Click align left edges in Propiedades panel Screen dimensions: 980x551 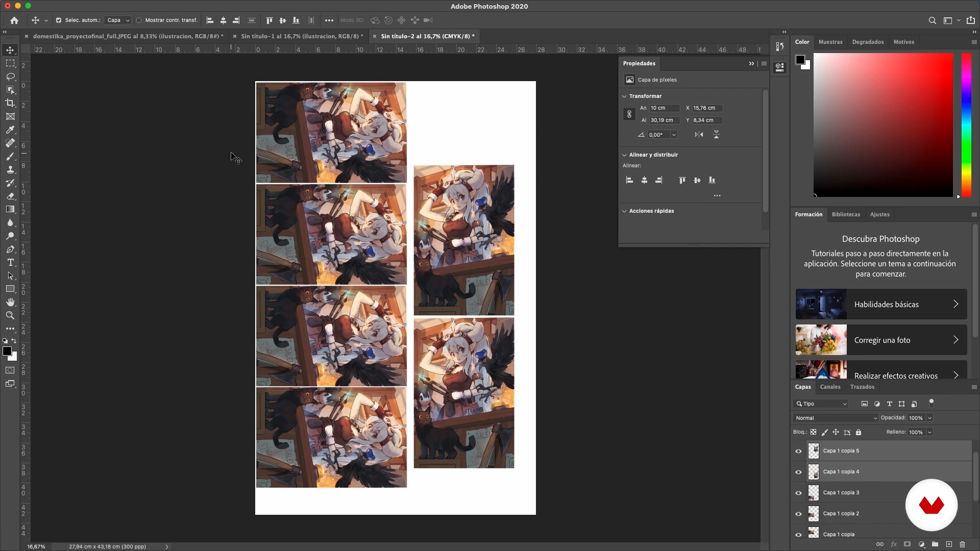[x=629, y=180]
